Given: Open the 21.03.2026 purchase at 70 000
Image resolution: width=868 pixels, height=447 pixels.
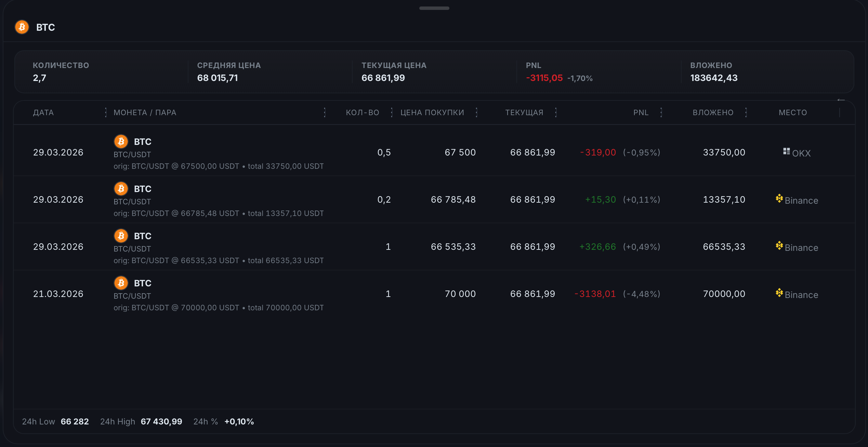Looking at the screenshot, I should point(460,294).
